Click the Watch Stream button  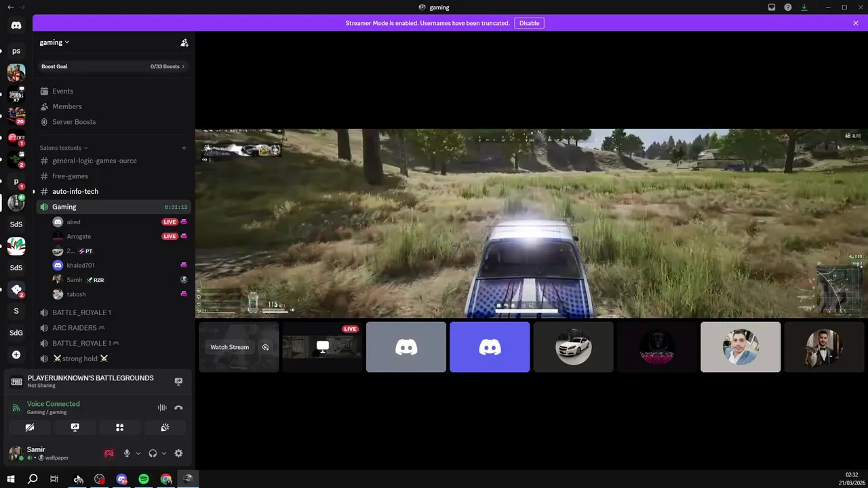pos(230,347)
